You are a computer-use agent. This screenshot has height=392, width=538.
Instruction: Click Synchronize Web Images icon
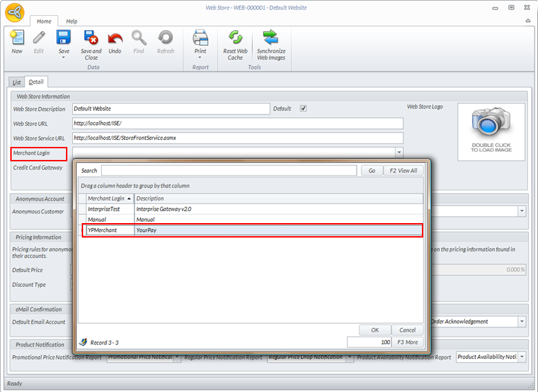(271, 38)
